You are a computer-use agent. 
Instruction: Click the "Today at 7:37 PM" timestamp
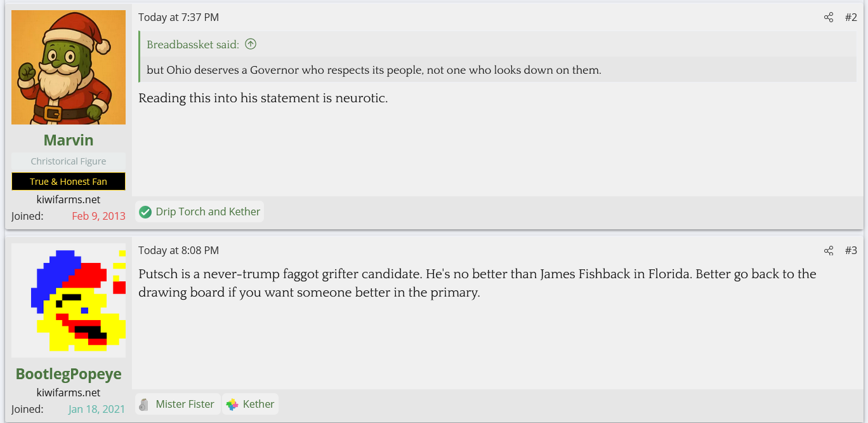178,18
